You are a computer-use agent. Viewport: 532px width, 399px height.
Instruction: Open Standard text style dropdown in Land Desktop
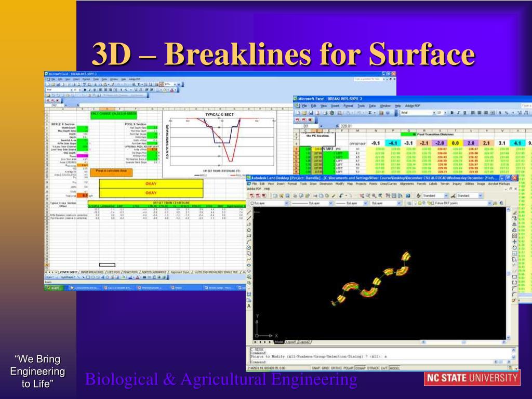coord(446,195)
